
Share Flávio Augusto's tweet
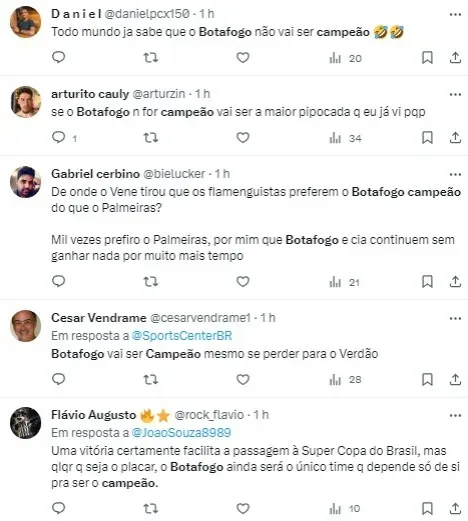coord(455,509)
